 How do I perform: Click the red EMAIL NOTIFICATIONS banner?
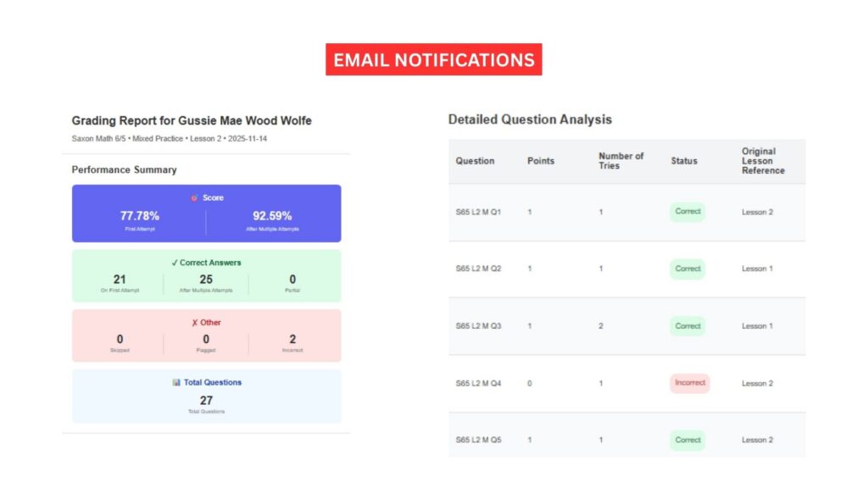[434, 60]
